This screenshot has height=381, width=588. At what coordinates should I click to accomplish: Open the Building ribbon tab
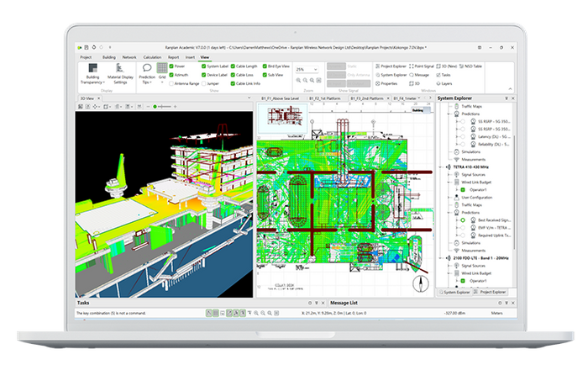(x=109, y=57)
